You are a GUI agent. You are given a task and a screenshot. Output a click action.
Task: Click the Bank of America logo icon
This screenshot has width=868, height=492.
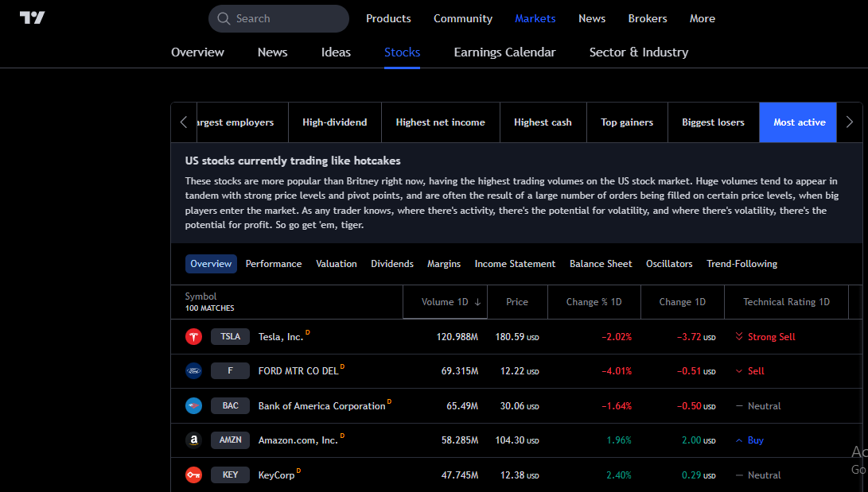193,406
